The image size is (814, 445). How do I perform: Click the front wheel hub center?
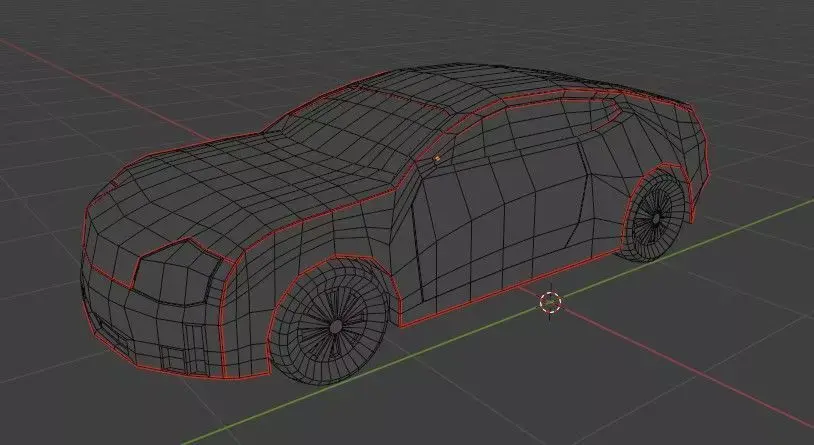(336, 327)
